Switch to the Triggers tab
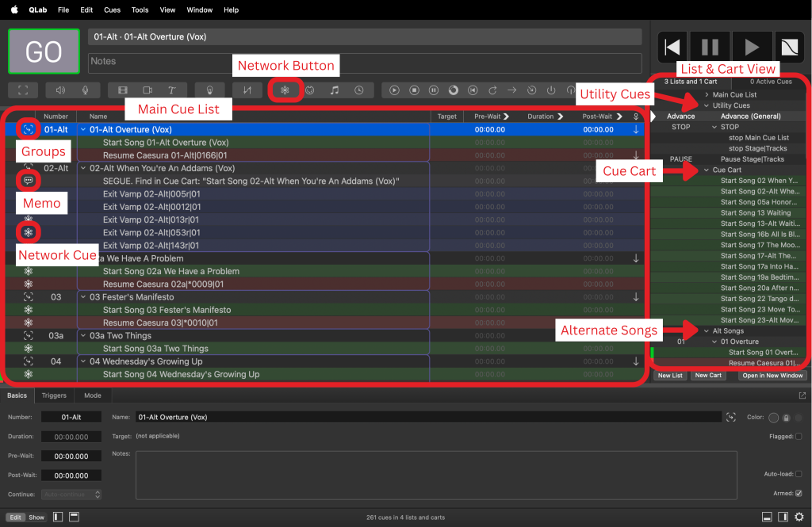This screenshot has height=527, width=812. coord(54,395)
